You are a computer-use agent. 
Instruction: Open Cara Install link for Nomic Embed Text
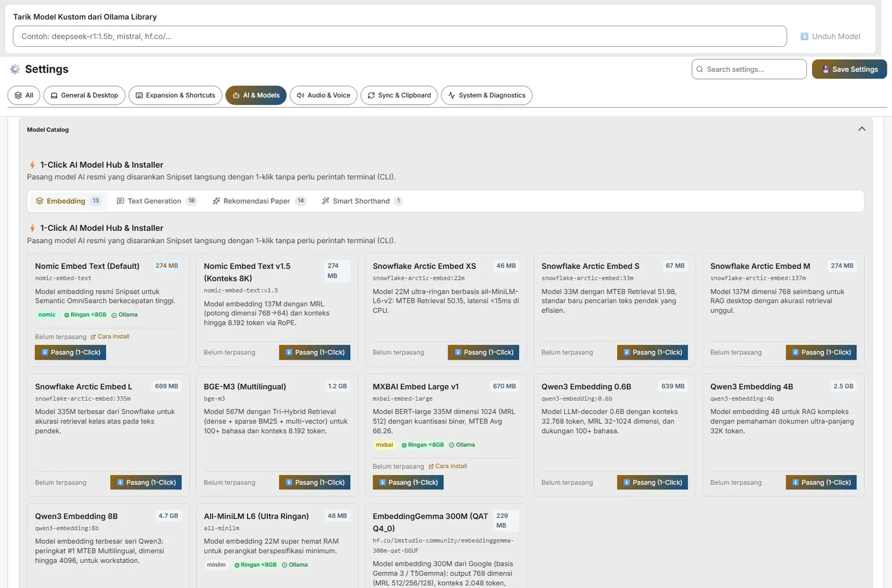click(110, 337)
